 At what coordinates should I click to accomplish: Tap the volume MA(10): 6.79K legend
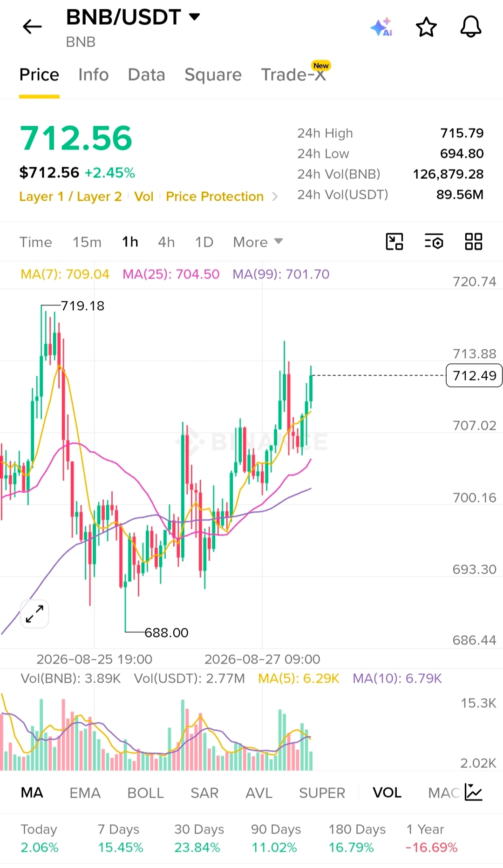pos(397,678)
